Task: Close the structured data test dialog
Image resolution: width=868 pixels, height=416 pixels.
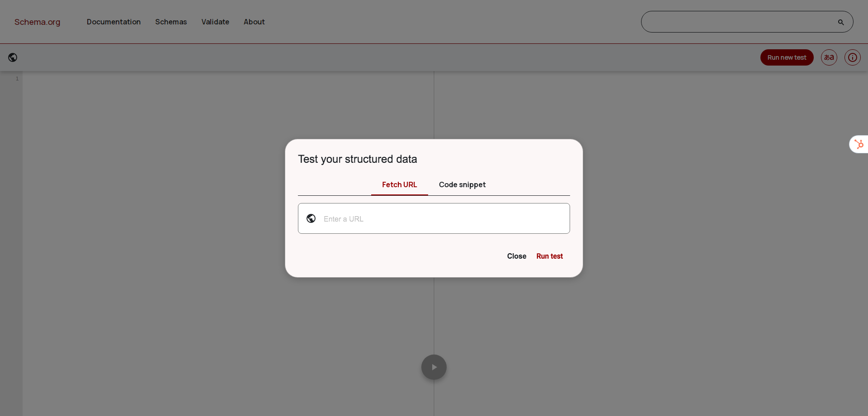Action: coord(516,256)
